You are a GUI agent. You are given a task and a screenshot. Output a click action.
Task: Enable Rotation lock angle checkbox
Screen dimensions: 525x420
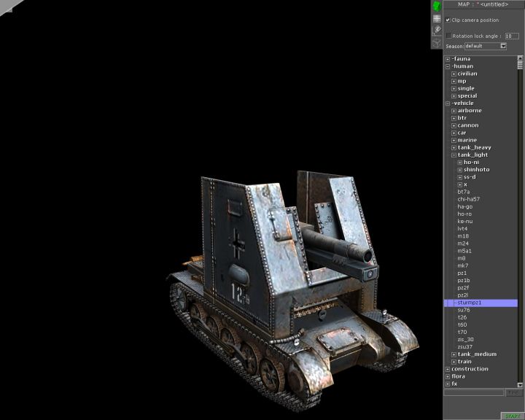click(448, 36)
